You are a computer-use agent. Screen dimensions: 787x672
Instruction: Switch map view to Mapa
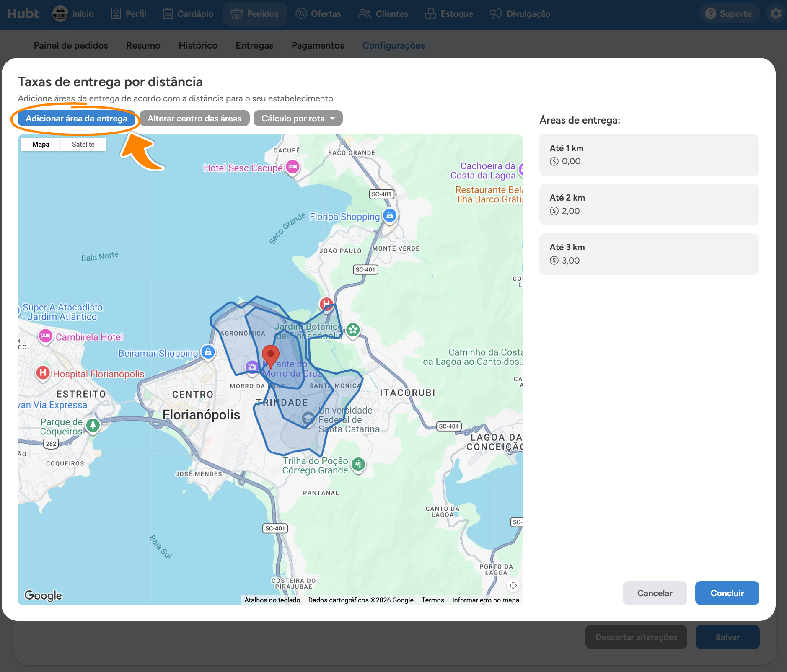click(x=41, y=144)
